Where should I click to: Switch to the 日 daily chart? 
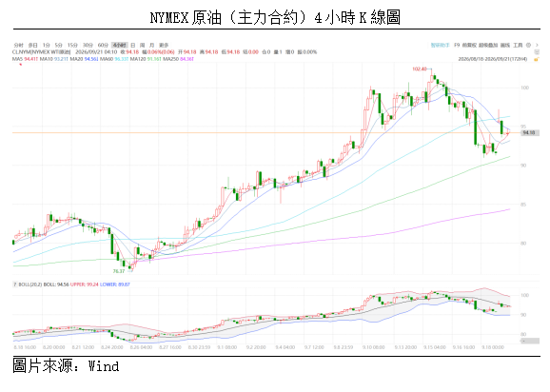point(133,46)
